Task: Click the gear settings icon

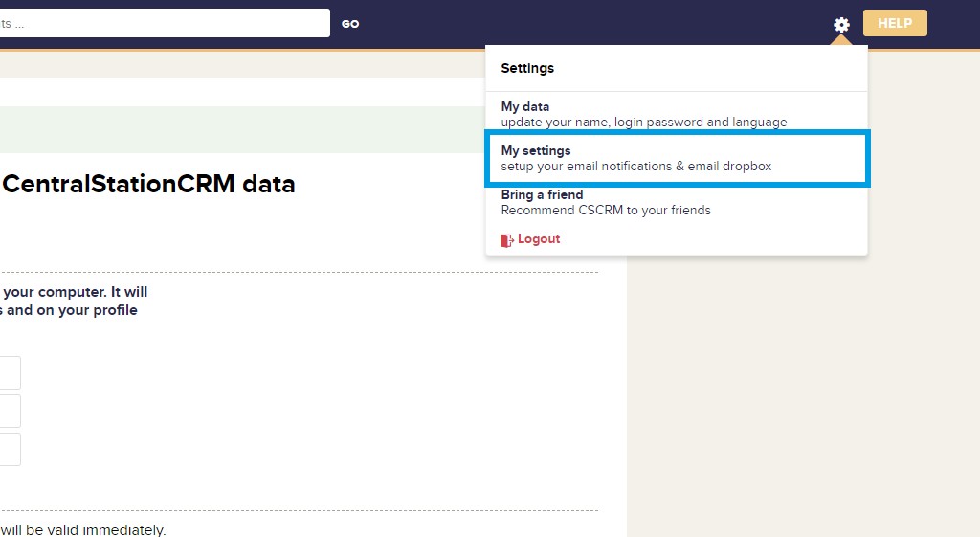Action: (841, 24)
